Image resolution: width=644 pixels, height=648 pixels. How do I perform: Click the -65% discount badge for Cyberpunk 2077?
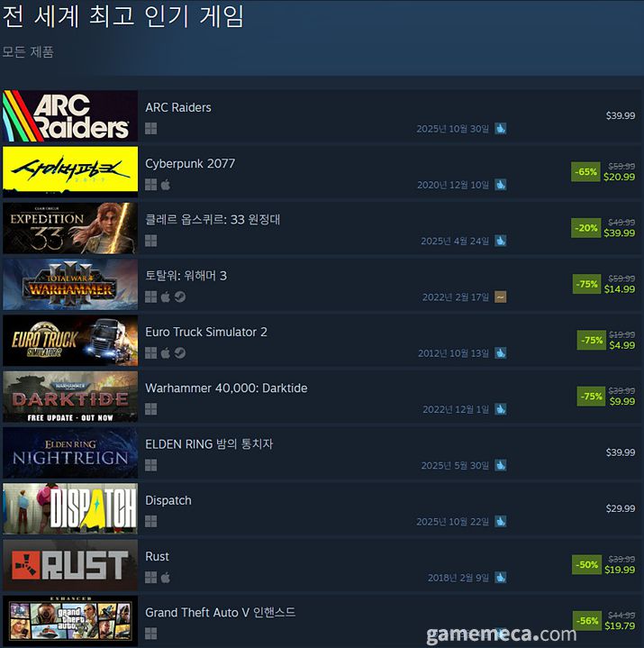tap(585, 172)
